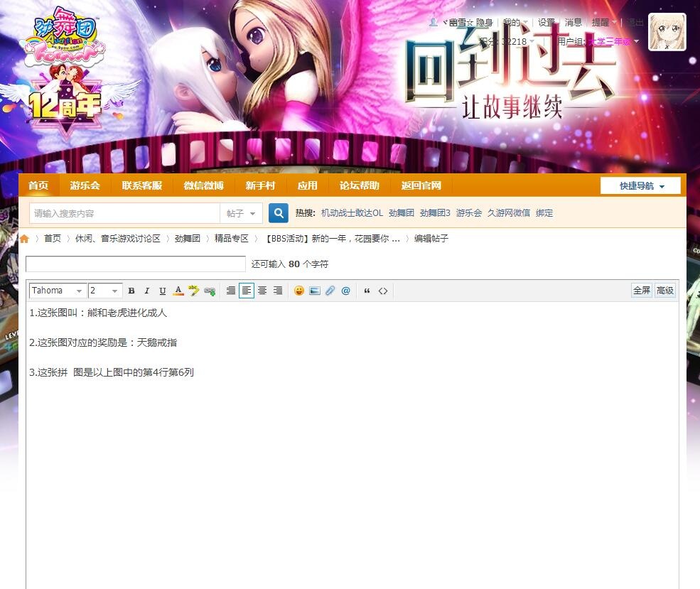Mention a user with the @ icon
Viewport: 700px width, 589px height.
[x=345, y=291]
